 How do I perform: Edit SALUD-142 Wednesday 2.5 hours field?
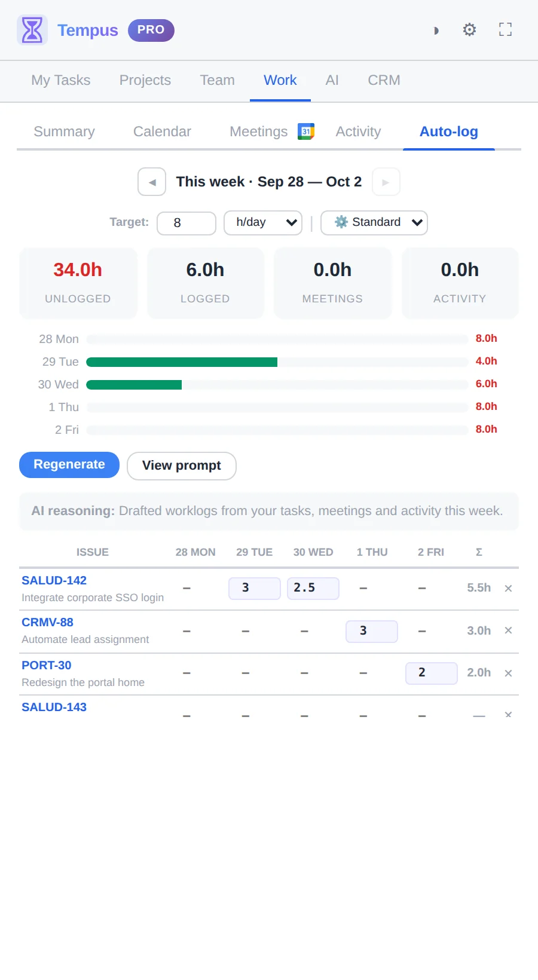pos(313,588)
